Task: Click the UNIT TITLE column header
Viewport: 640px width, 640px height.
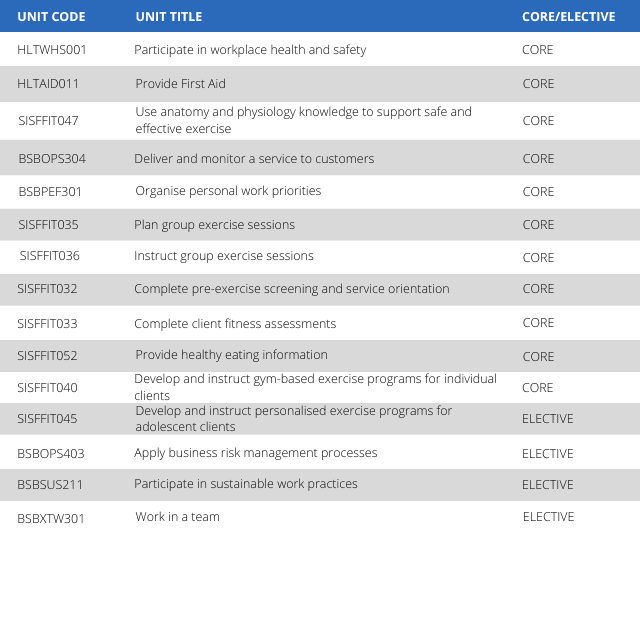Action: click(169, 17)
